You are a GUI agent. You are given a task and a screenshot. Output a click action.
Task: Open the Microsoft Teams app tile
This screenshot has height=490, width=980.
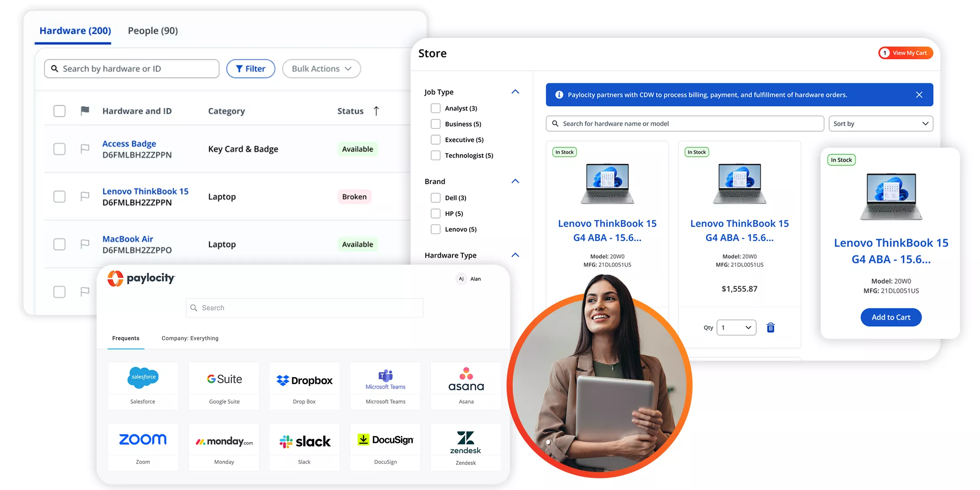click(x=385, y=386)
